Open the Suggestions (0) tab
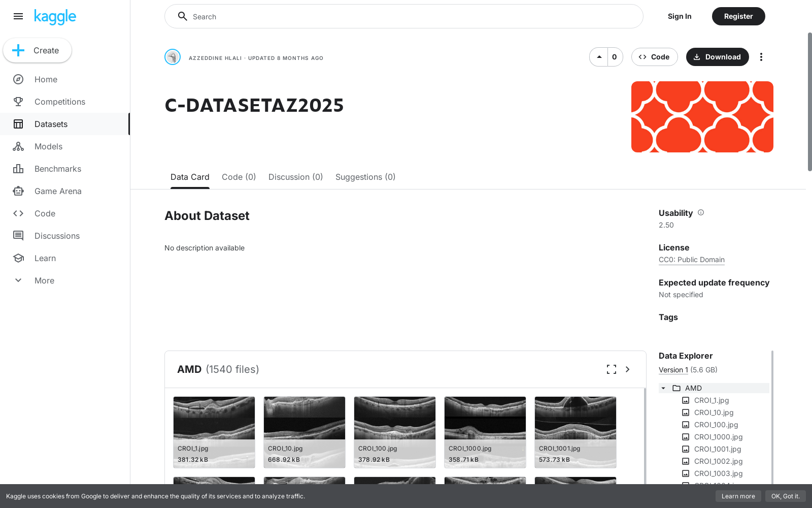The image size is (812, 508). click(x=365, y=177)
